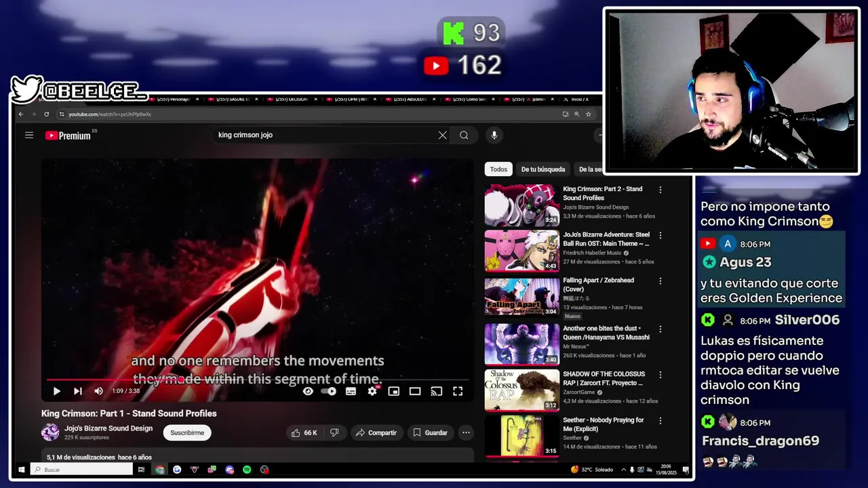Share the video via Compartir
The height and width of the screenshot is (488, 868).
(376, 432)
